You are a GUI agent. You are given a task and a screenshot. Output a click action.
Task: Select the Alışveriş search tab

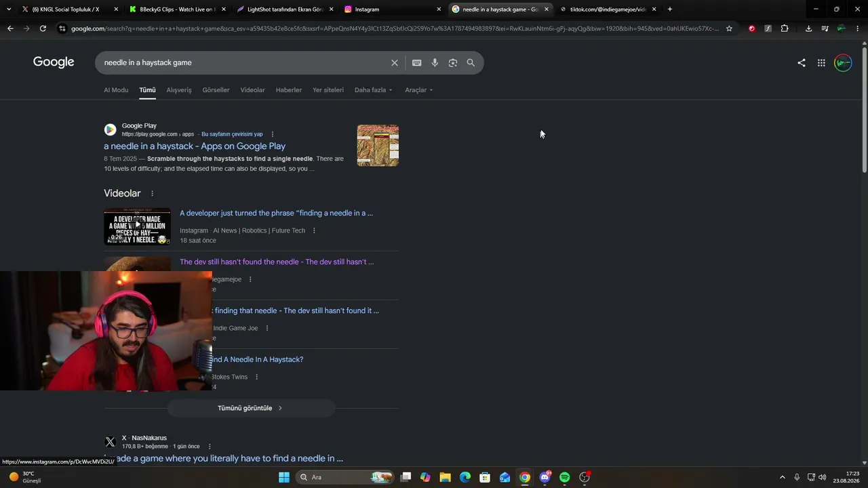(179, 90)
